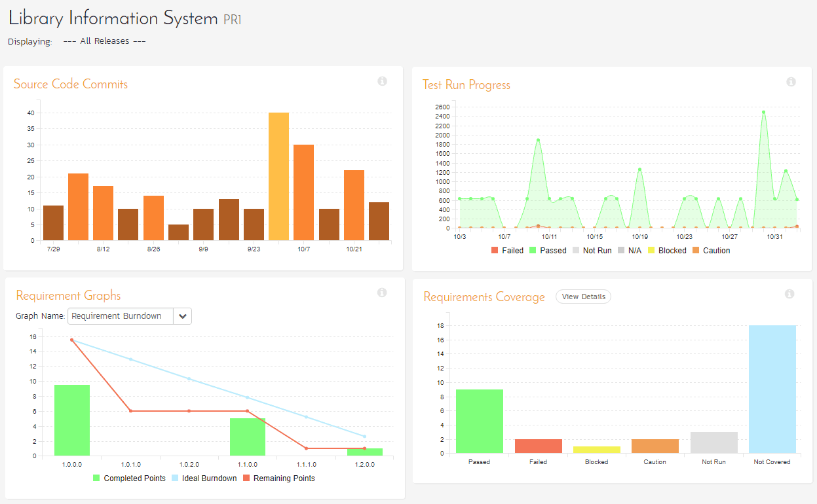Click the red Failed coverage bar
817x504 pixels.
click(538, 446)
